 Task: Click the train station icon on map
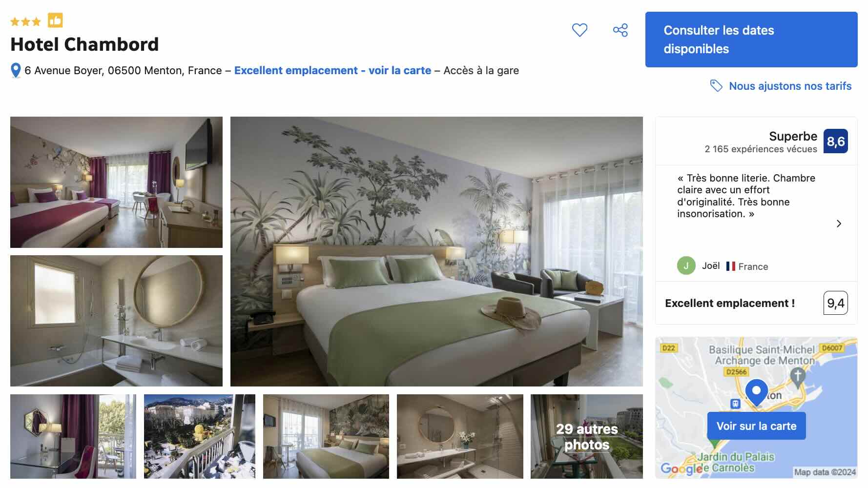[735, 404]
